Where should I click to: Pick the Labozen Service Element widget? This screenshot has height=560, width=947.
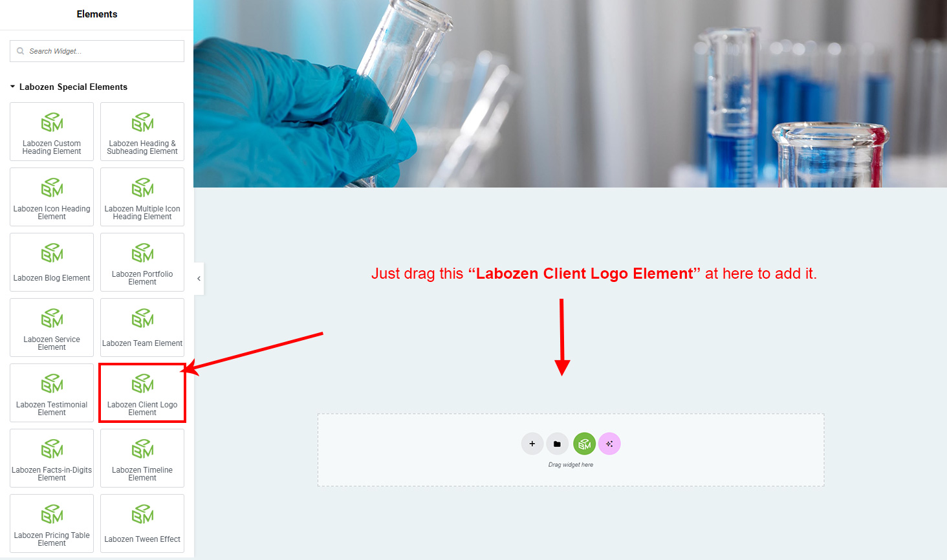click(x=52, y=328)
